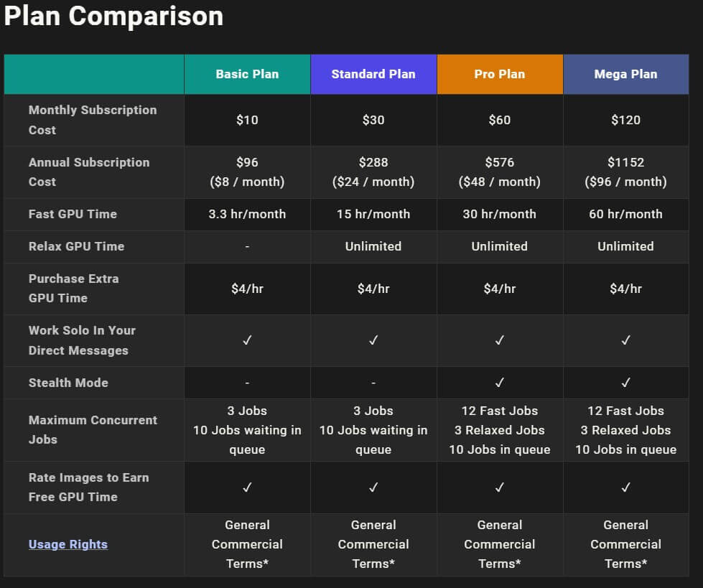
Task: Click the Basic Plan column header
Action: 247,74
